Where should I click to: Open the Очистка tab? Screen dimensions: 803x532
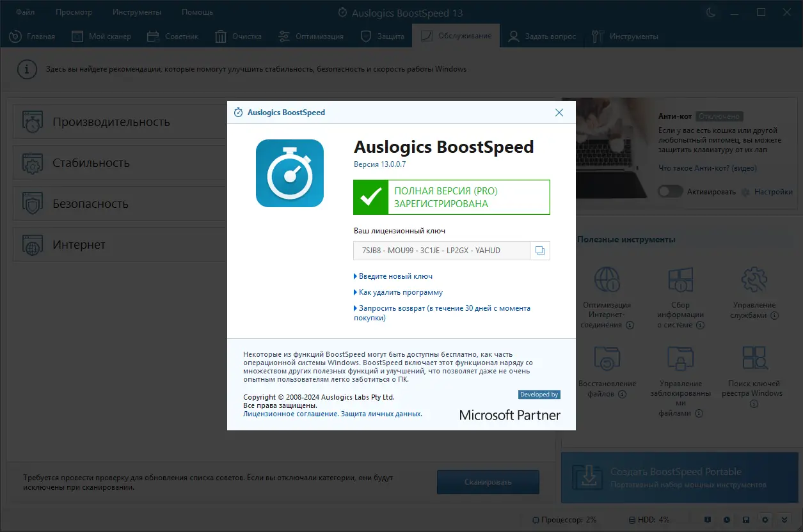[239, 36]
